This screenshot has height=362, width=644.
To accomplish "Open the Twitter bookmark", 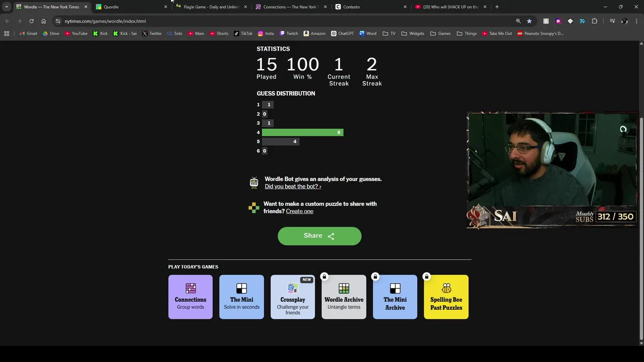I will (152, 33).
